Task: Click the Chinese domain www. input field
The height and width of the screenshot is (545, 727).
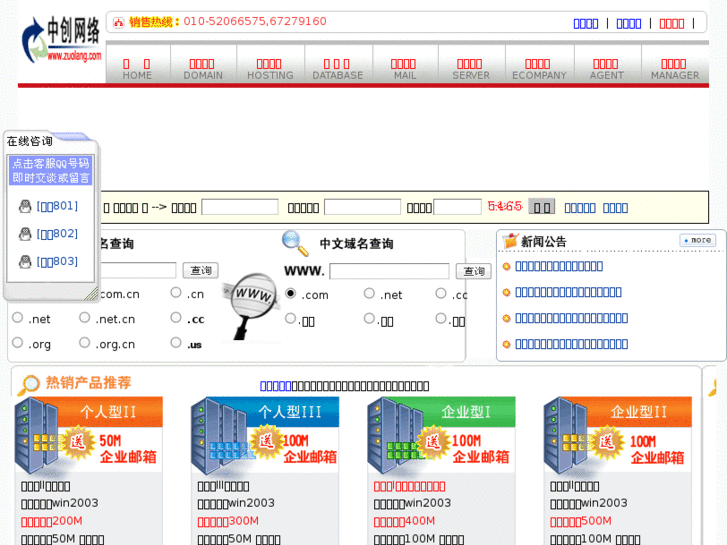Action: pos(389,271)
